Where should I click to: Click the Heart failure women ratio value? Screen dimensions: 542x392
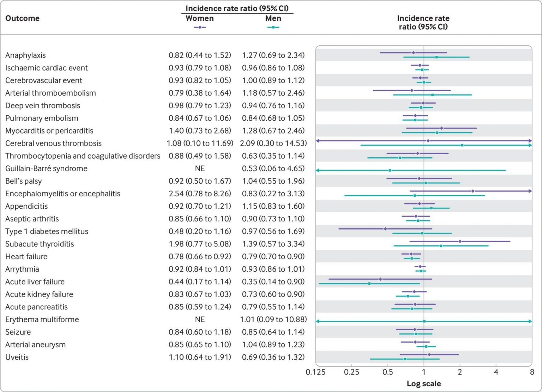200,257
